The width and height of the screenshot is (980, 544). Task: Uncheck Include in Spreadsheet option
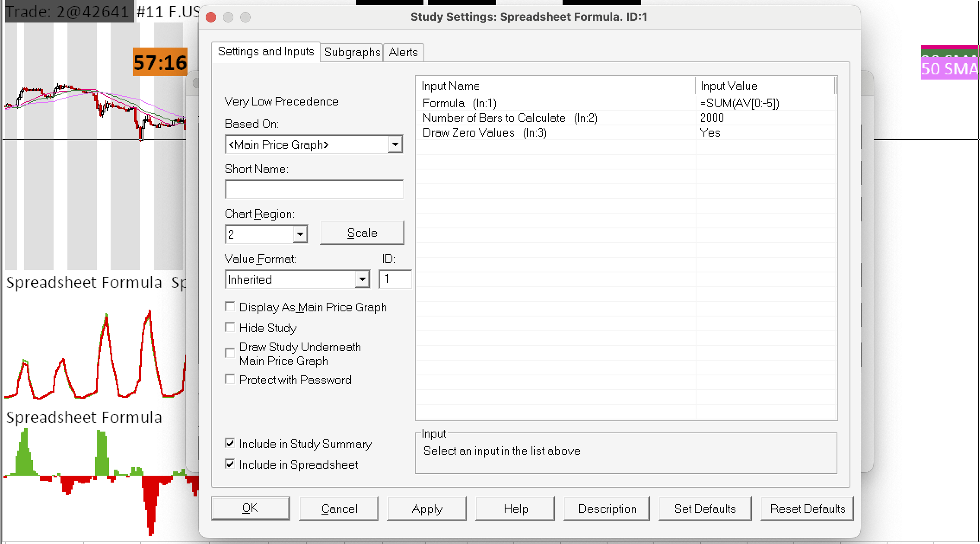(230, 464)
